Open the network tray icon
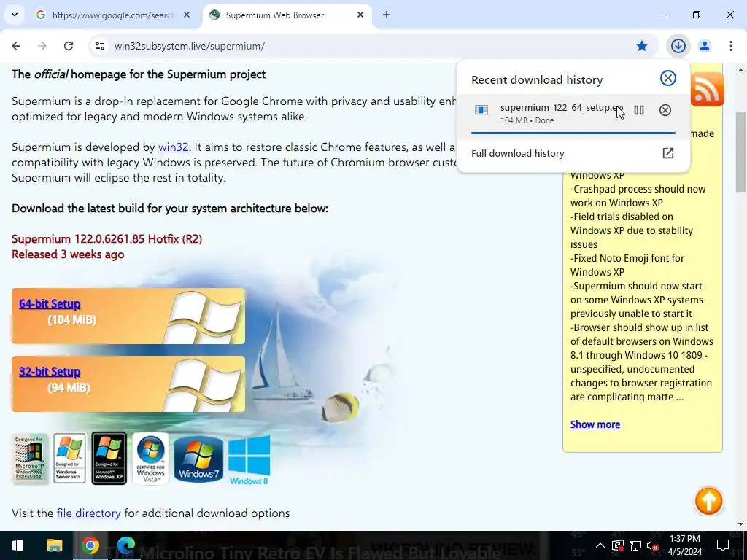The image size is (747, 560). (x=635, y=545)
